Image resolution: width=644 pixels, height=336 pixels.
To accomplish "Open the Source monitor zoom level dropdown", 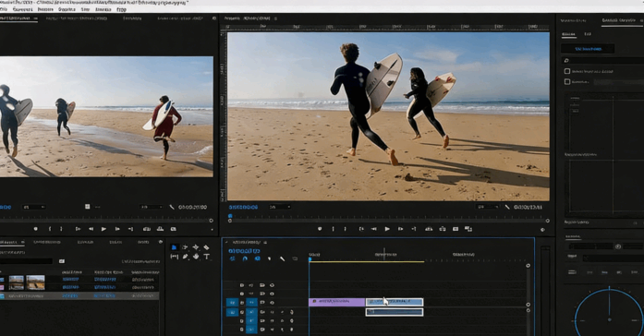I will click(x=33, y=207).
